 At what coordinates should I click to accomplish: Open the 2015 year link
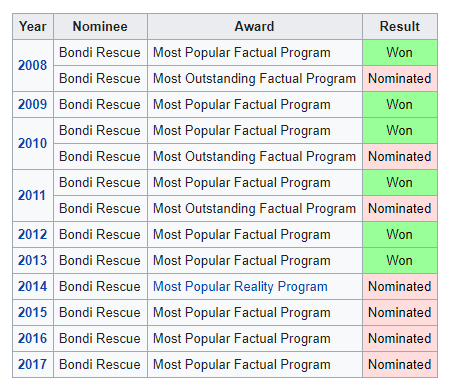[x=32, y=312]
